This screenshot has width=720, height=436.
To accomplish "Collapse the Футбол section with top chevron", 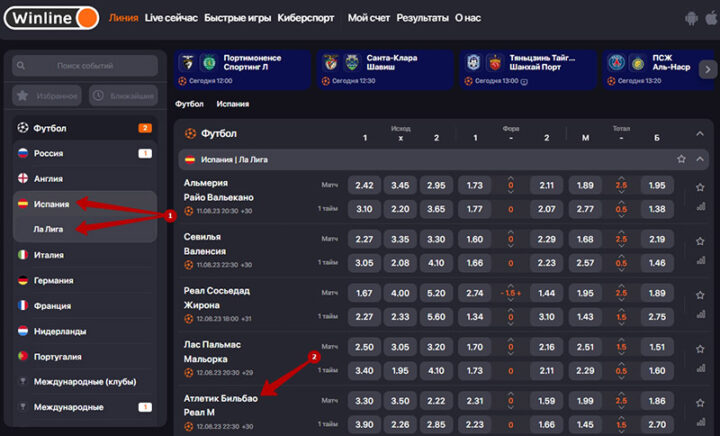I will click(x=700, y=132).
